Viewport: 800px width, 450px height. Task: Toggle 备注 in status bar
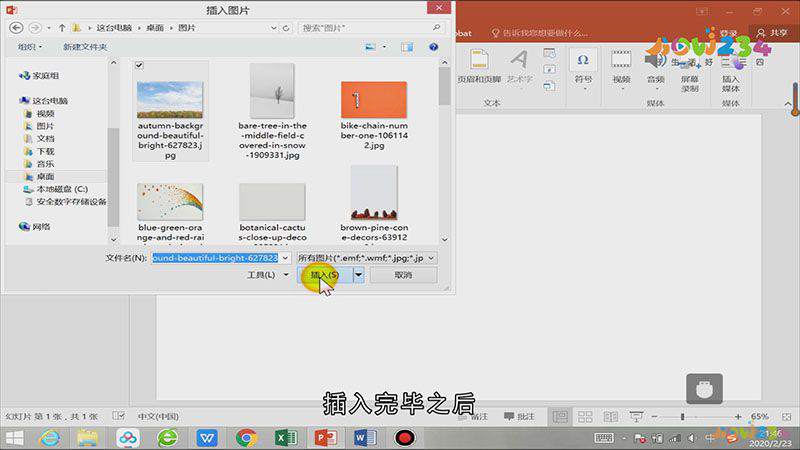[473, 417]
